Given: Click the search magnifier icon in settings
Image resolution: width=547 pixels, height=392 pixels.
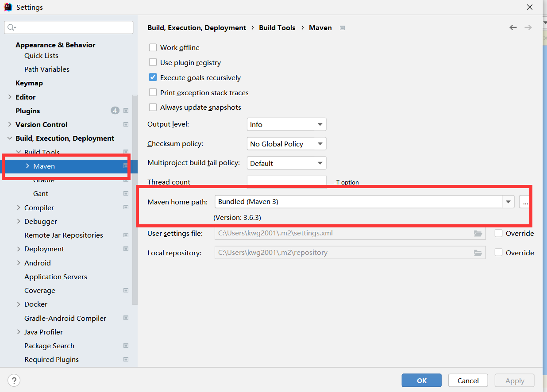Looking at the screenshot, I should pyautogui.click(x=12, y=27).
